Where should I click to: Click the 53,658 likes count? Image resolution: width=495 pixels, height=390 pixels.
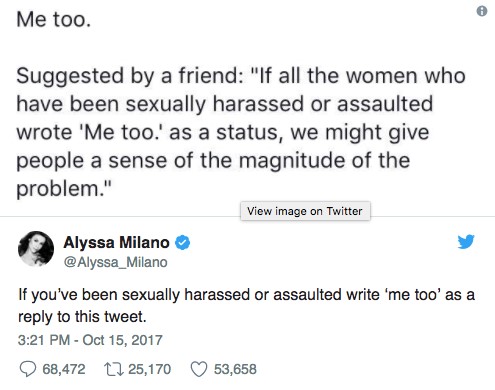click(235, 369)
